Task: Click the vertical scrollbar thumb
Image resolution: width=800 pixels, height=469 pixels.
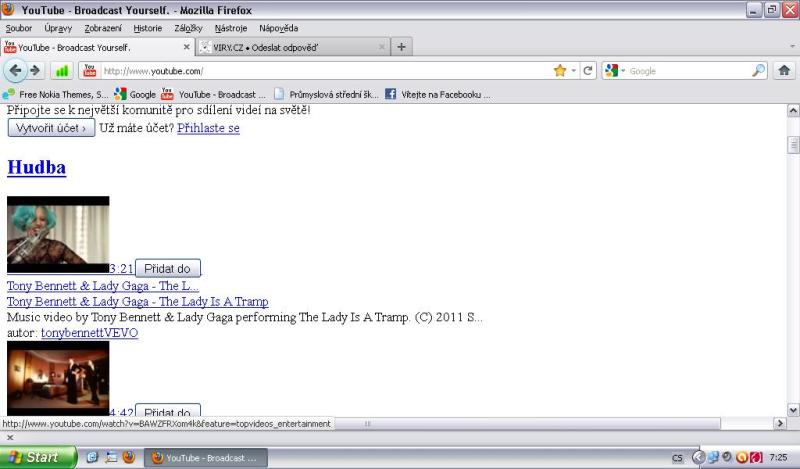Action: point(793,145)
